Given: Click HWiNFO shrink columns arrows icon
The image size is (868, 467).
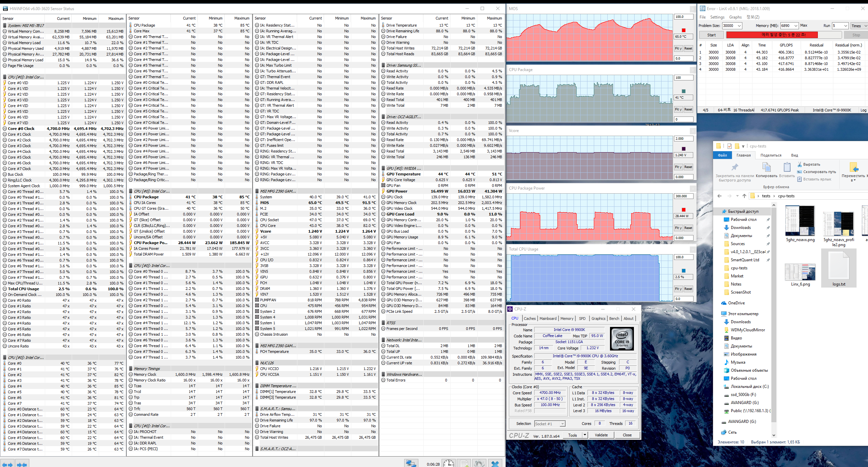Looking at the screenshot, I should tap(22, 464).
